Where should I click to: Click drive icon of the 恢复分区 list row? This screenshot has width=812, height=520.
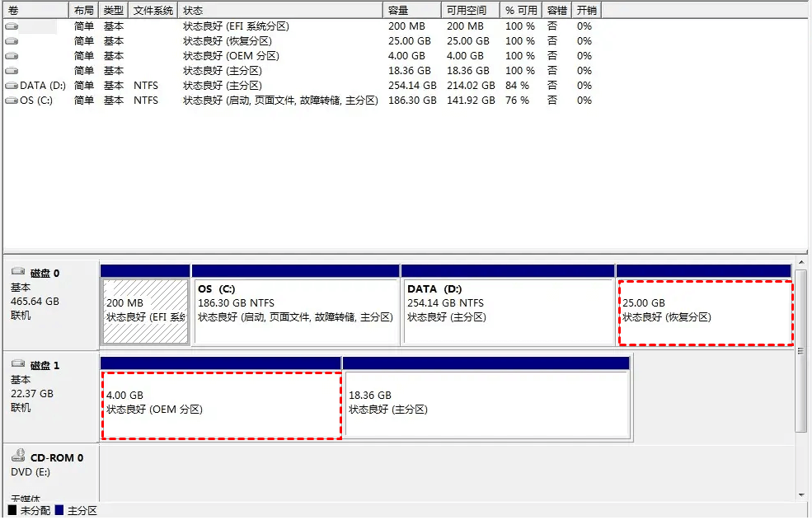click(x=12, y=41)
